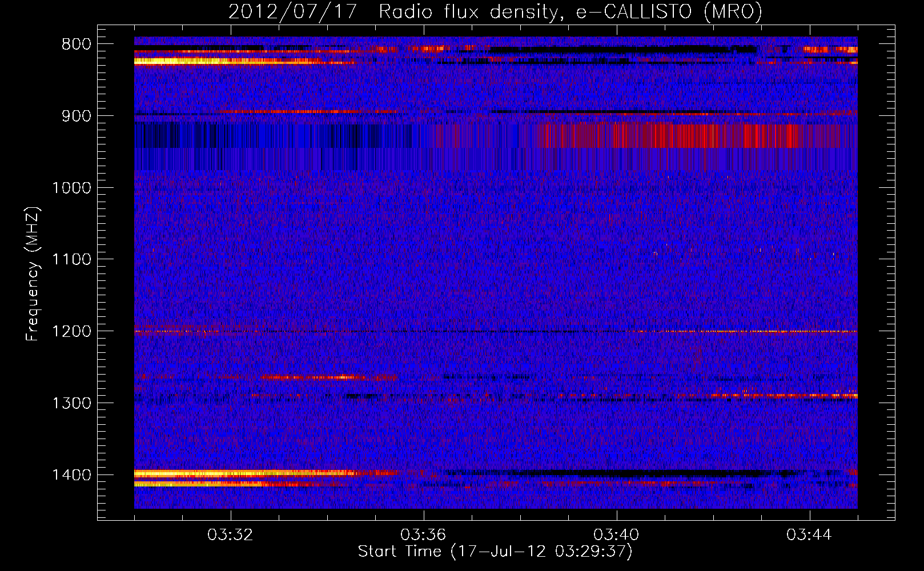Click the 03:32 time tick label
This screenshot has height=571, width=924.
coord(231,535)
